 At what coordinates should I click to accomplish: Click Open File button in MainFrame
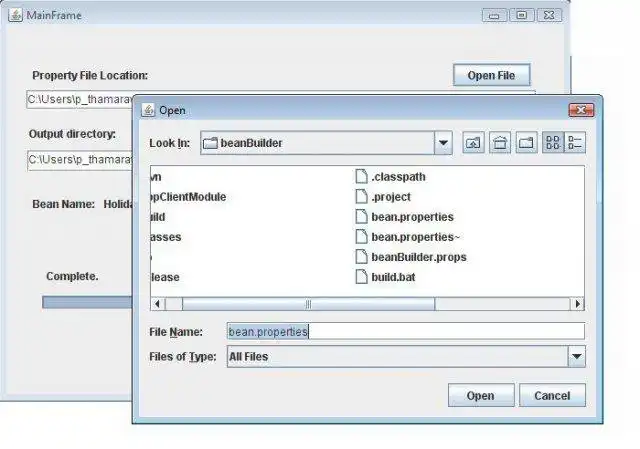click(x=491, y=75)
